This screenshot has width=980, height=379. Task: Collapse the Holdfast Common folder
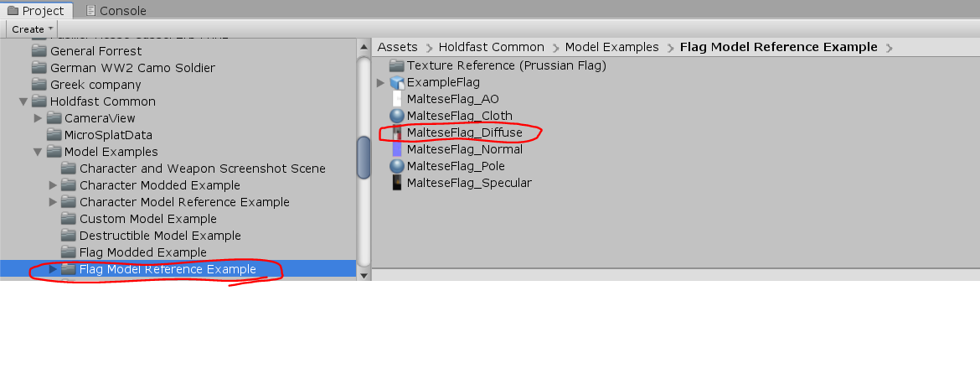point(23,101)
